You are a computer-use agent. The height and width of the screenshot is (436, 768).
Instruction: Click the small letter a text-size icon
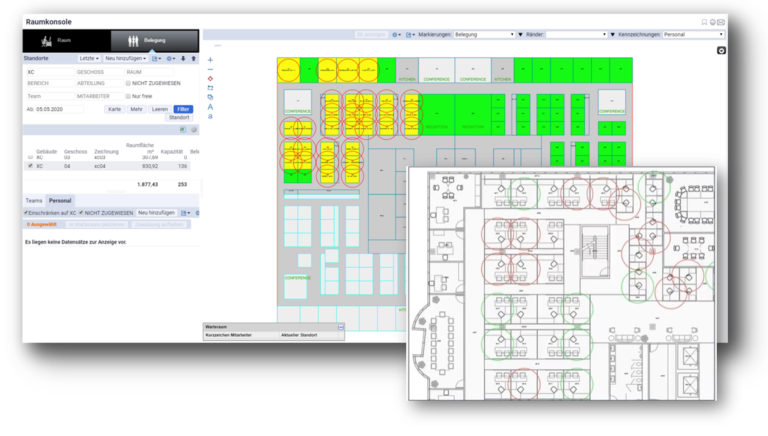pos(210,116)
